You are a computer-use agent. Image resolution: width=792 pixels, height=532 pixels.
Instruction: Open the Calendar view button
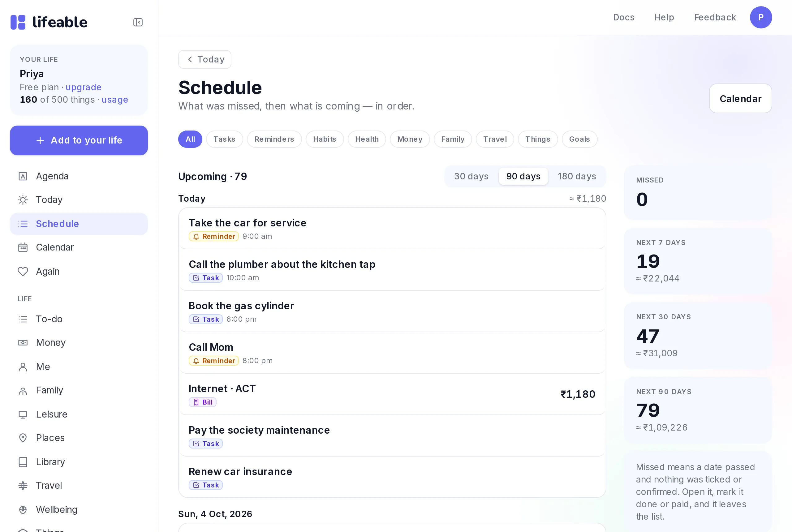(740, 98)
